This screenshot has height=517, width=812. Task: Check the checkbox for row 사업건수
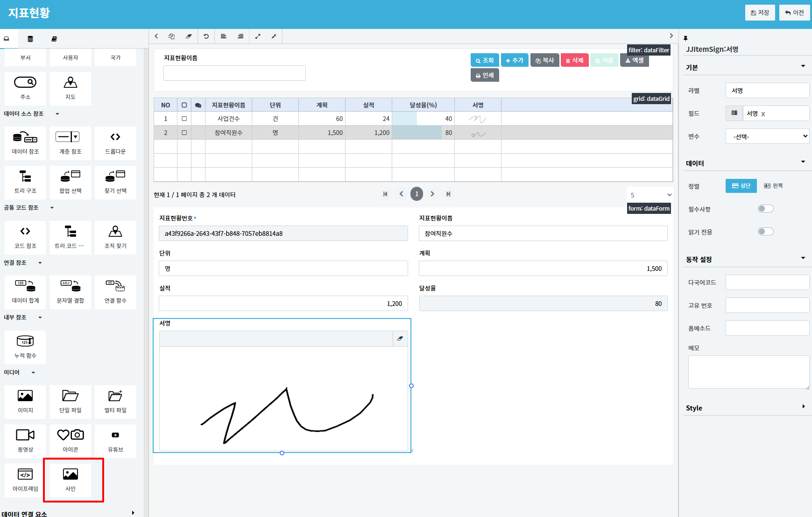[x=184, y=119]
